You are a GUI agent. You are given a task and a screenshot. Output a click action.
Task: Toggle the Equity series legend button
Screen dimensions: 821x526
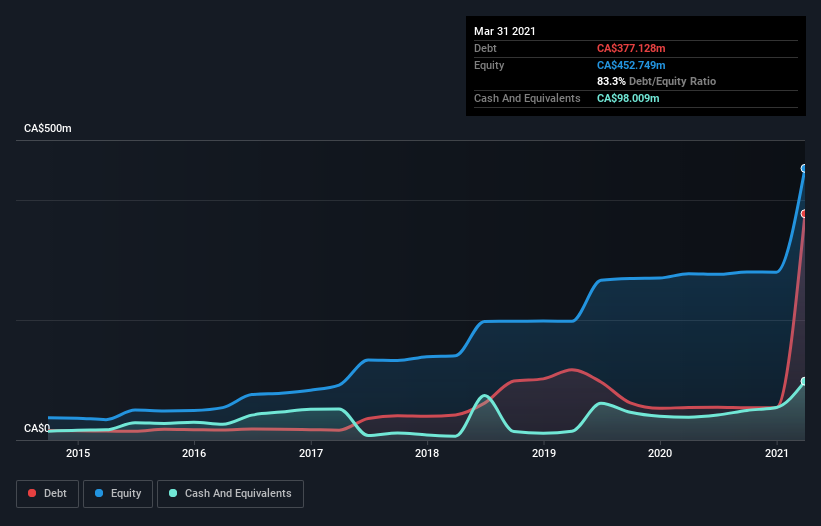118,494
